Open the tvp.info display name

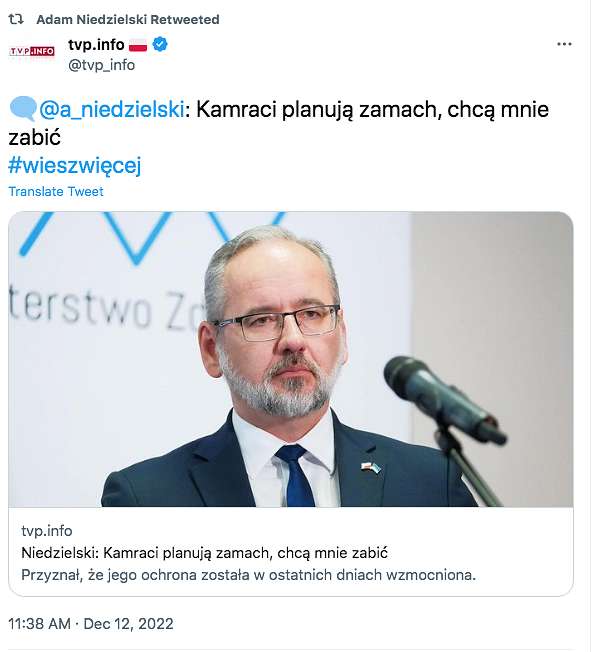(x=96, y=44)
